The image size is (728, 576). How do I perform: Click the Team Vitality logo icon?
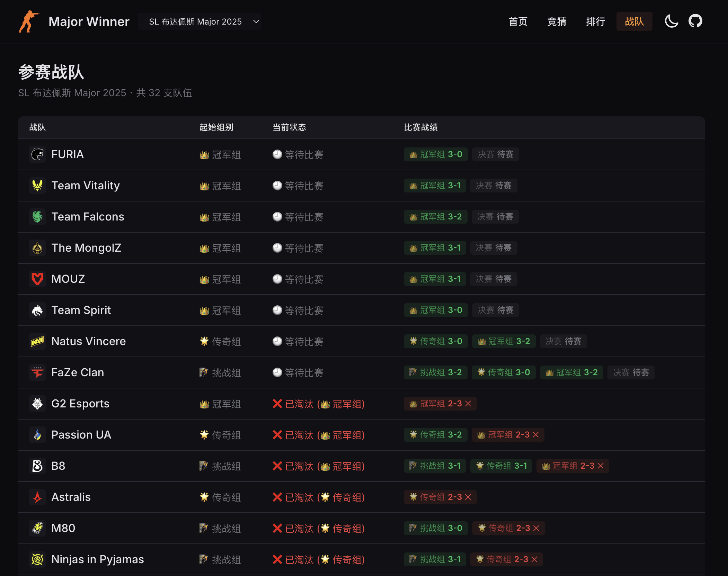(37, 186)
